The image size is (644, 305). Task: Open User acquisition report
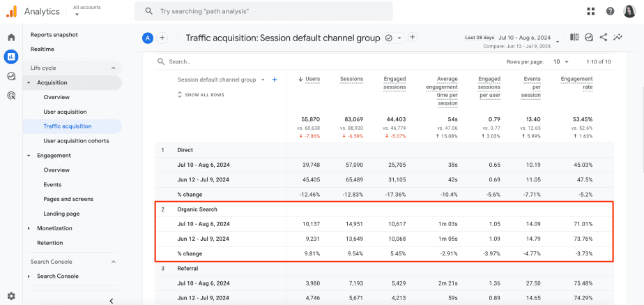coord(65,112)
